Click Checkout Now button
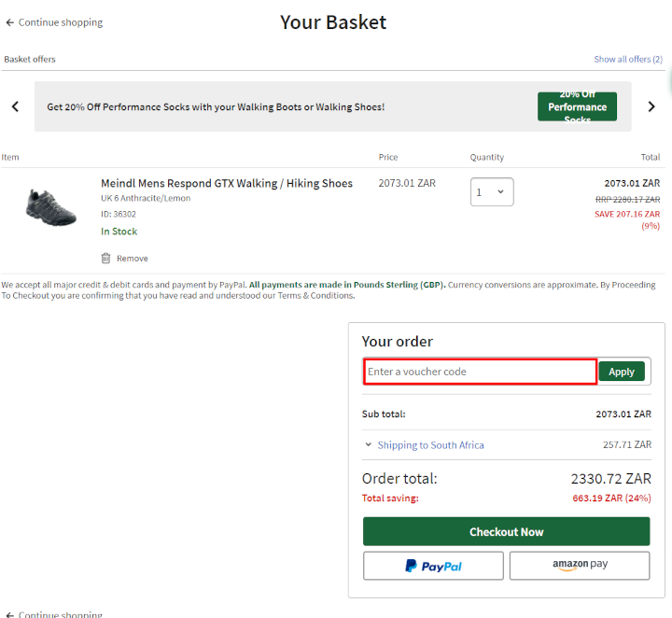672x618 pixels. [x=506, y=531]
